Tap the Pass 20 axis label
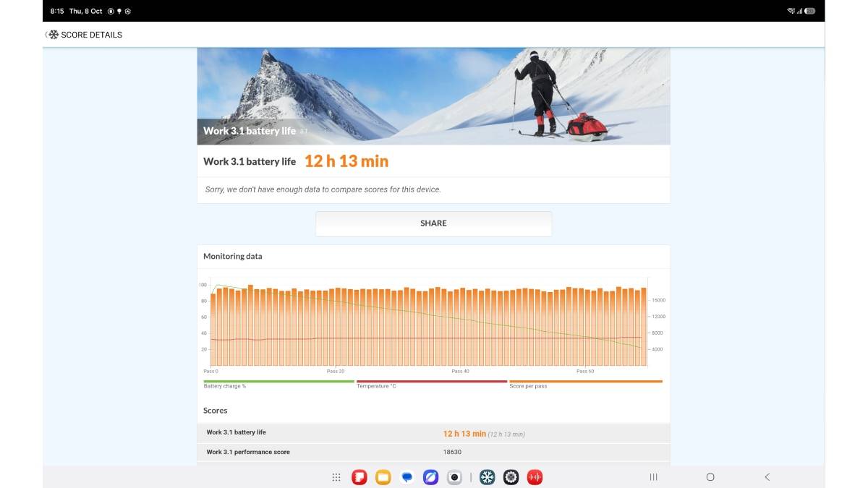This screenshot has height=488, width=868. [x=336, y=371]
